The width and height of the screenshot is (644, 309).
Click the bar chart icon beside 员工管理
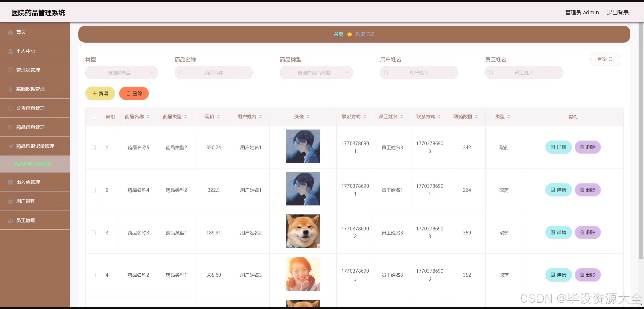coord(11,221)
